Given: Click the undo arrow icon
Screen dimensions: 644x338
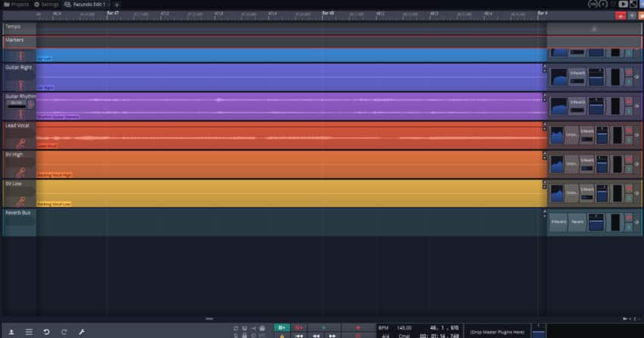Looking at the screenshot, I should tap(46, 332).
